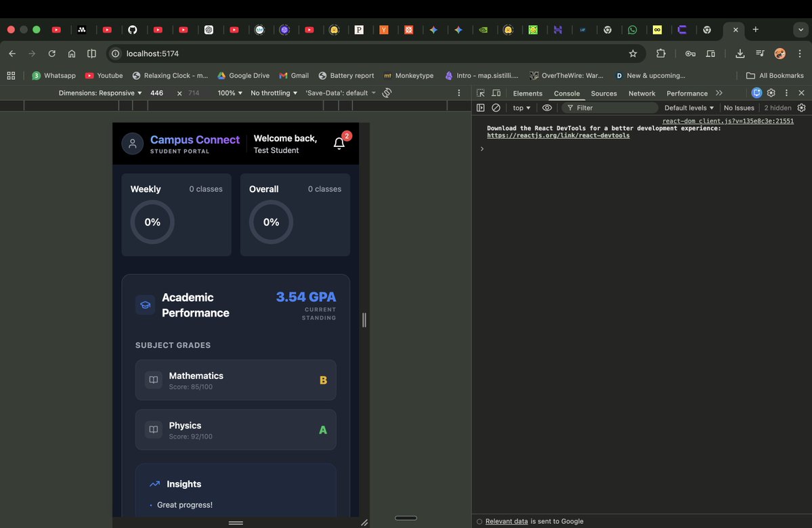Show the console sidebar panel
The image size is (812, 528).
[x=481, y=108]
